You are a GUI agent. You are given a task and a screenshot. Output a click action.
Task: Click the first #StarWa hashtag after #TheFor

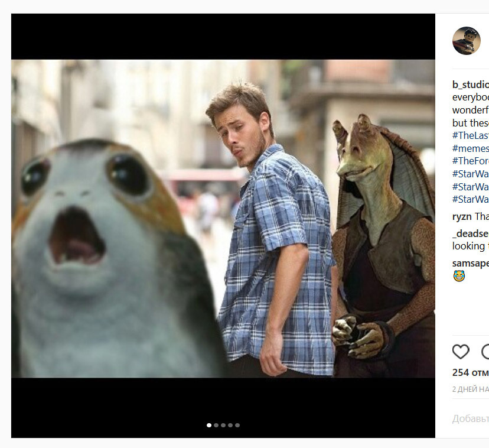click(x=471, y=174)
